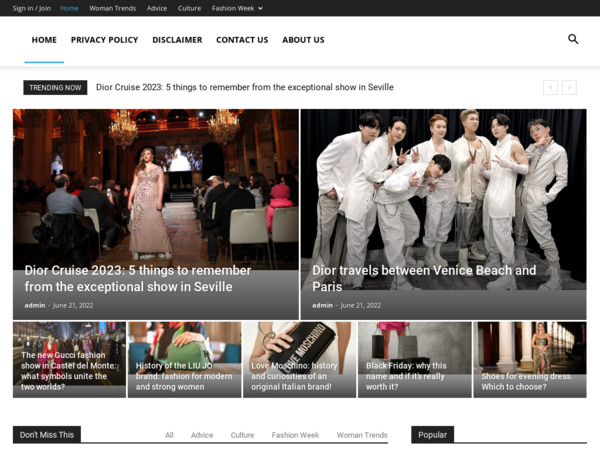Open Gucci fashion show in Castel del Monte card
The image size is (600, 450).
point(69,360)
